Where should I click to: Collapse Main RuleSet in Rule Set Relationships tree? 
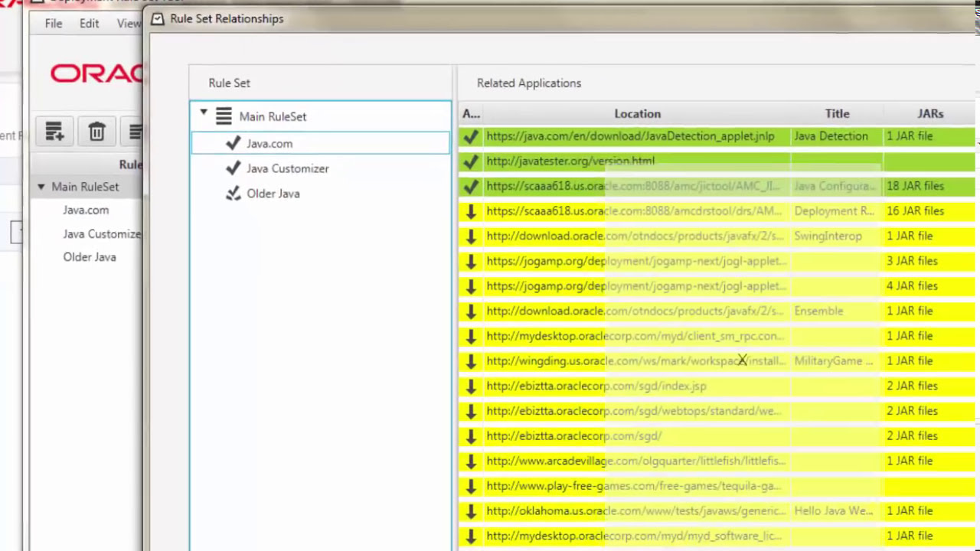[204, 113]
